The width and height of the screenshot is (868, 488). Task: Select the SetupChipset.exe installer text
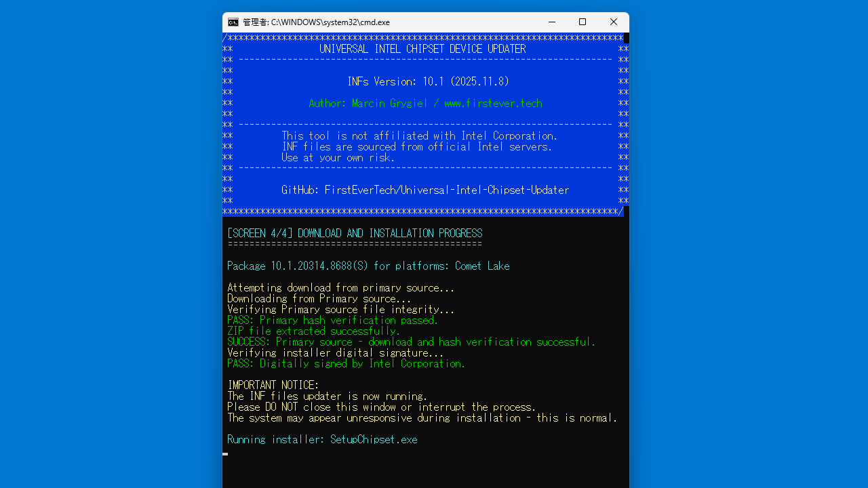tap(374, 439)
